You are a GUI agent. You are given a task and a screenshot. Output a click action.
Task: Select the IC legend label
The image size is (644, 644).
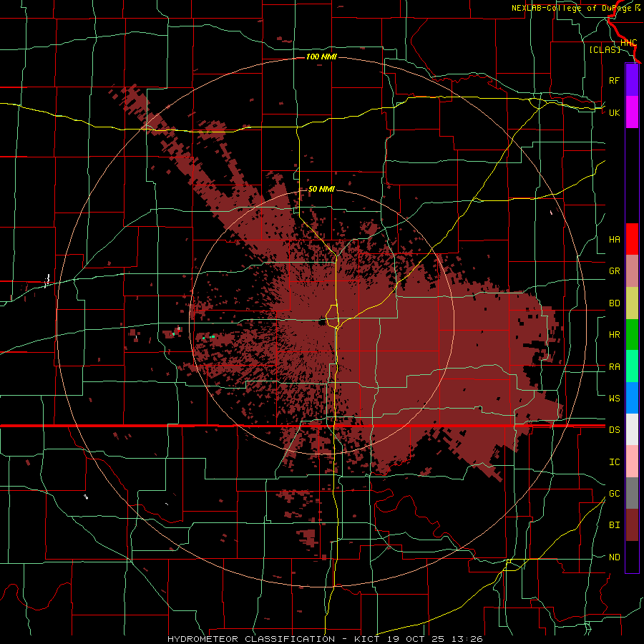pyautogui.click(x=614, y=462)
